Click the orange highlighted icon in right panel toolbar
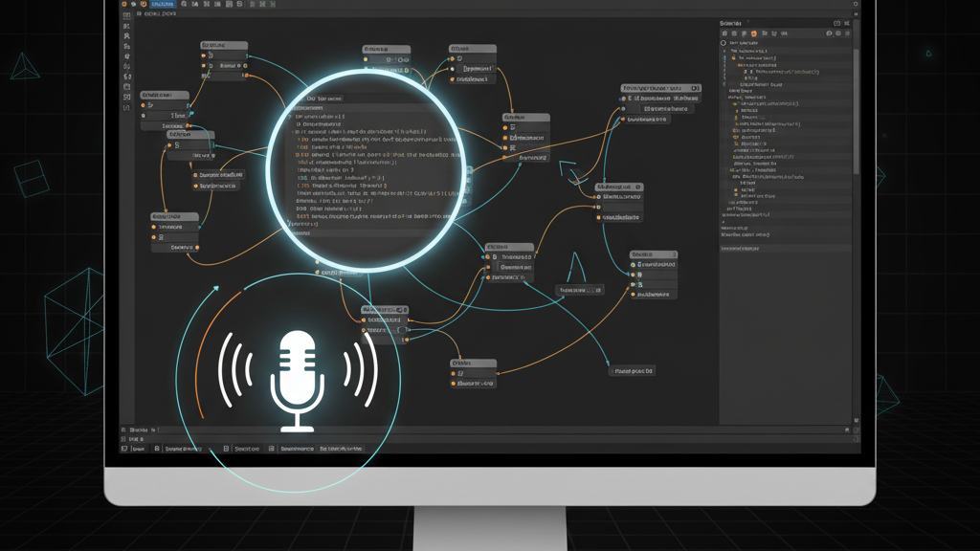 753,33
